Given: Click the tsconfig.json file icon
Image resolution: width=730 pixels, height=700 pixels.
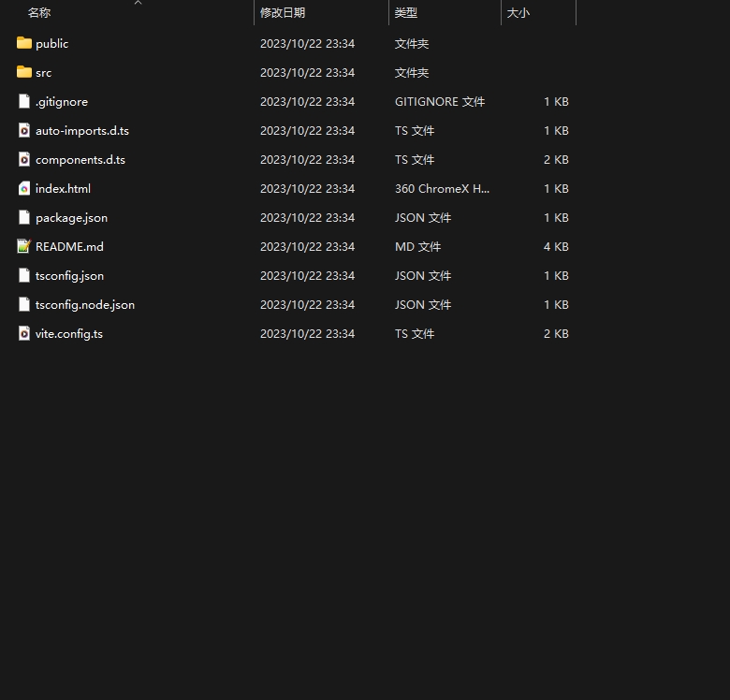Looking at the screenshot, I should coord(24,275).
